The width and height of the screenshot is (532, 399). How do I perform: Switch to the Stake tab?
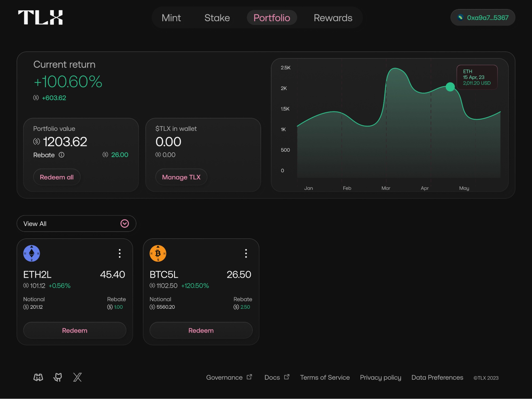[217, 18]
